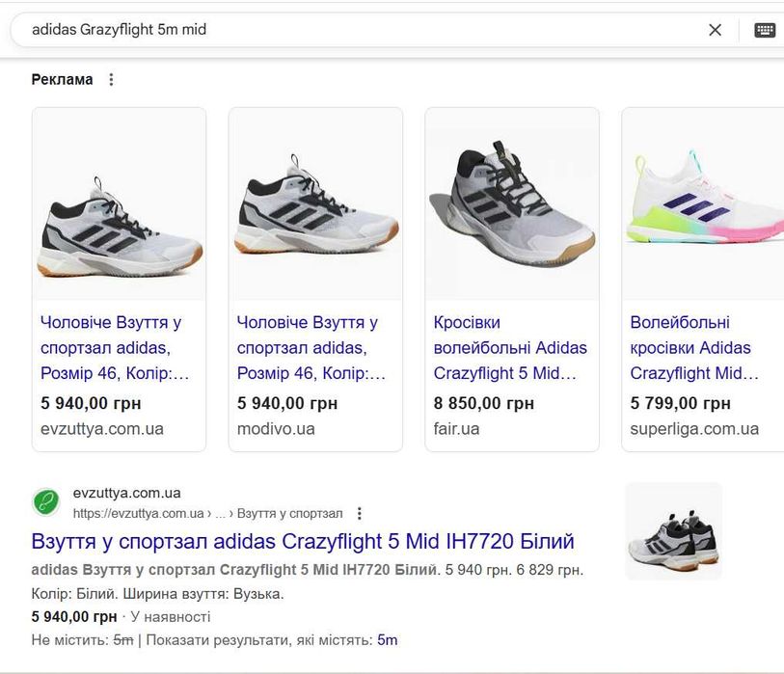
Task: Open the on-screen keyboard icon
Action: (765, 30)
